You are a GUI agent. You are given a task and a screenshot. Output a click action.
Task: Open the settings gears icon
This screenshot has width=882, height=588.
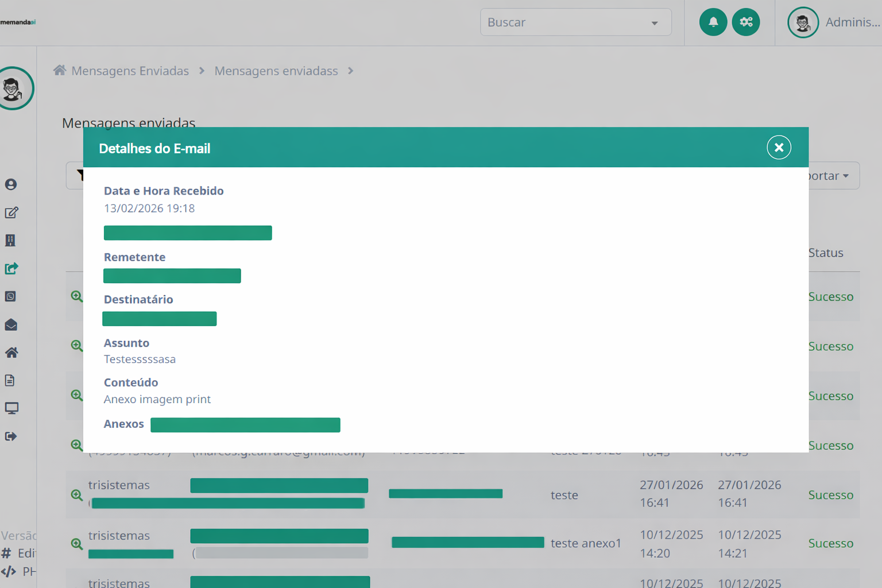[x=746, y=22]
